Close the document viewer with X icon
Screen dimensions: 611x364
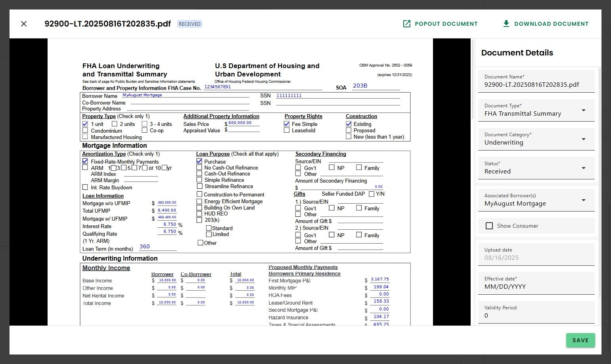(24, 24)
